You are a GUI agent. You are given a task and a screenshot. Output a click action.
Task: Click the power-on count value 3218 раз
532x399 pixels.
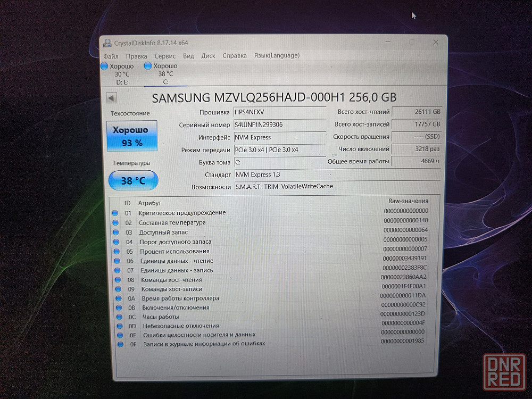pos(417,149)
